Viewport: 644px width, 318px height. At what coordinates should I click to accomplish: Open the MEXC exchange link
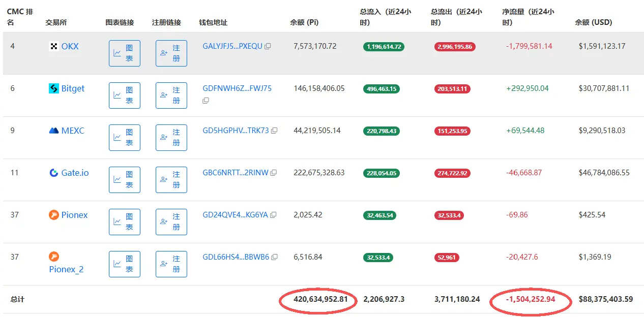pyautogui.click(x=73, y=131)
